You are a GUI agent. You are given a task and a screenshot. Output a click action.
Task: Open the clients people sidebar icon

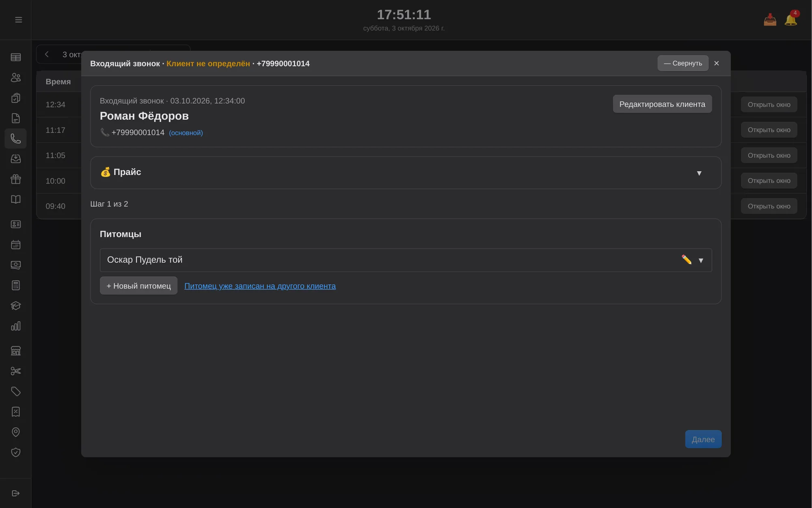pyautogui.click(x=15, y=78)
